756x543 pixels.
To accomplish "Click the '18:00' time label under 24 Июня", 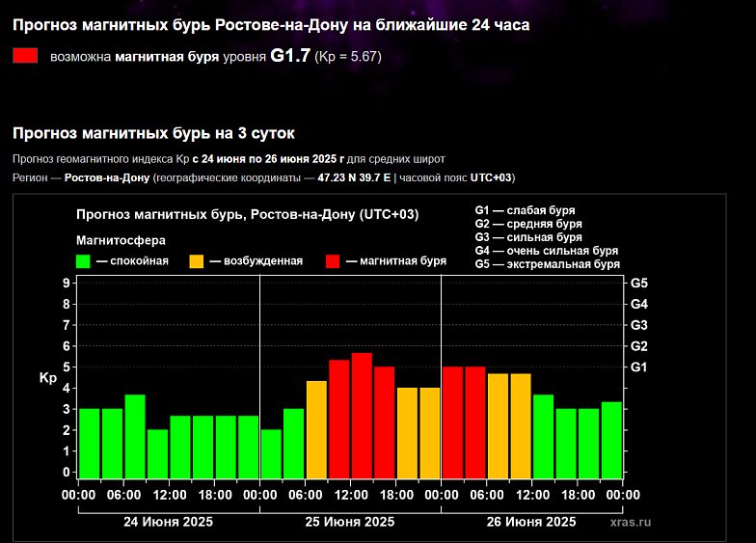I will pos(214,495).
